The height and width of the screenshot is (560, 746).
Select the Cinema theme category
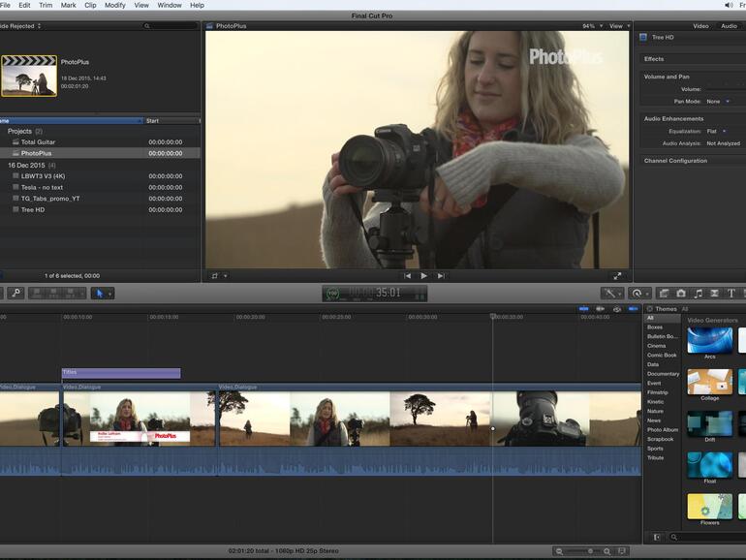657,346
